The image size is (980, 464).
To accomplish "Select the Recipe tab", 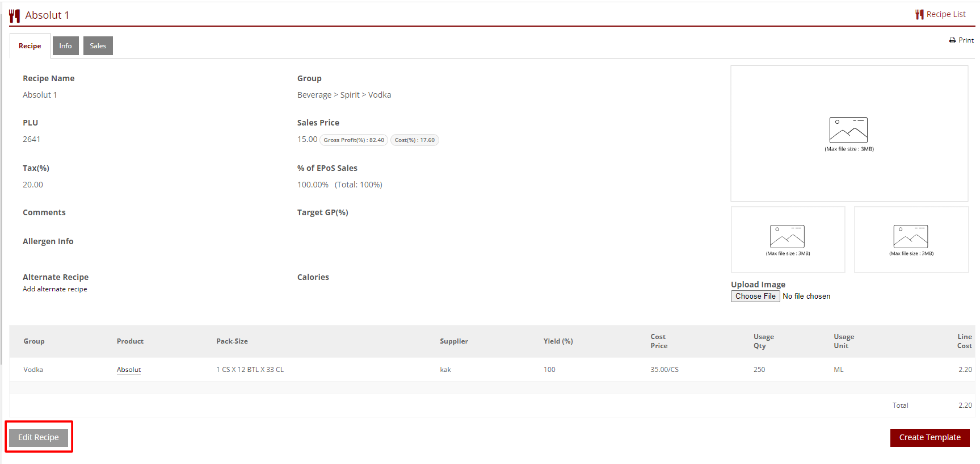I will [x=30, y=46].
